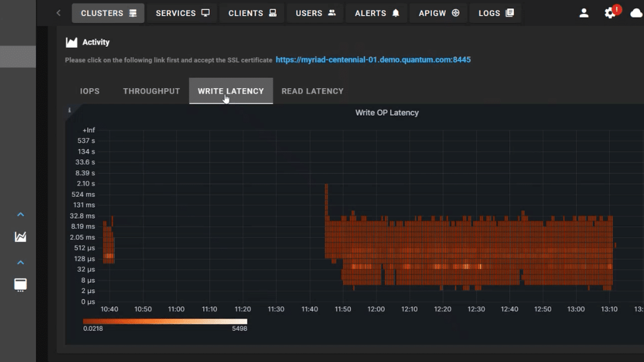The height and width of the screenshot is (362, 644).
Task: Open the myriad-centennial SSL certificate link
Action: pos(373,60)
